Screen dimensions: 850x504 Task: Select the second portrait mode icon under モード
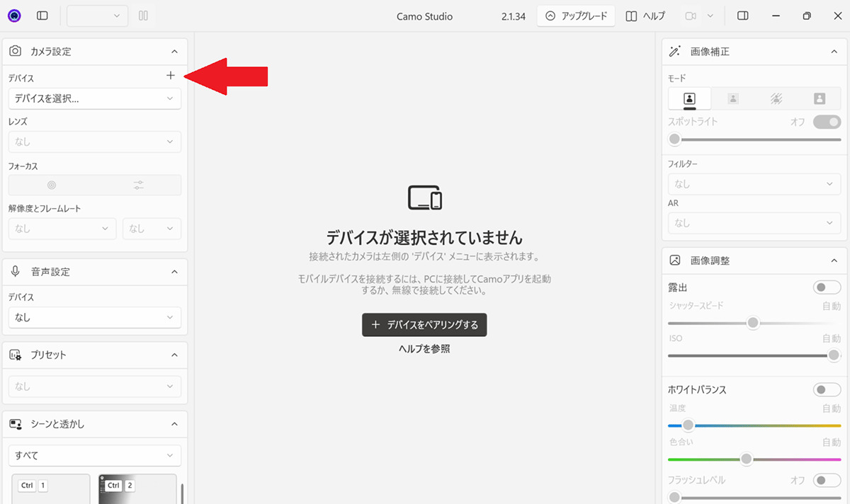(733, 99)
